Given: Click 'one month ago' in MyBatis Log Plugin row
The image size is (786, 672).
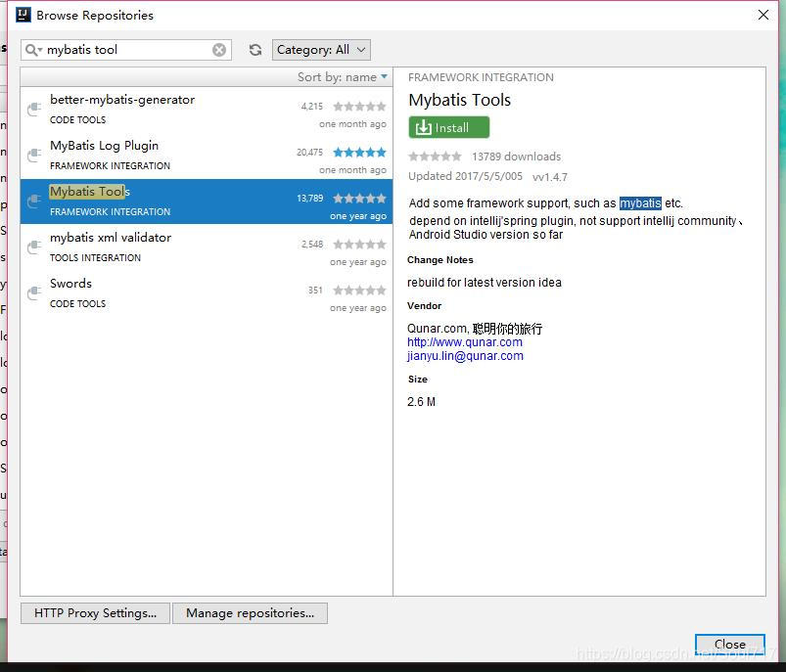Looking at the screenshot, I should tap(353, 170).
